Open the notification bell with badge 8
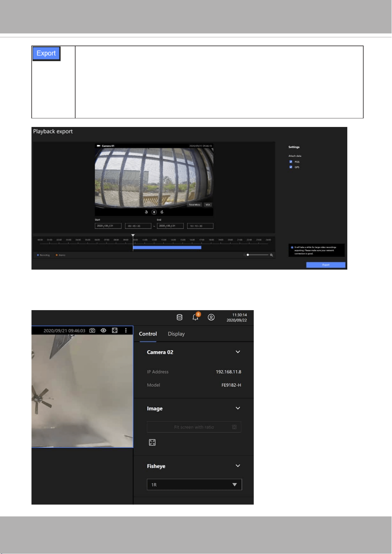 click(x=196, y=317)
